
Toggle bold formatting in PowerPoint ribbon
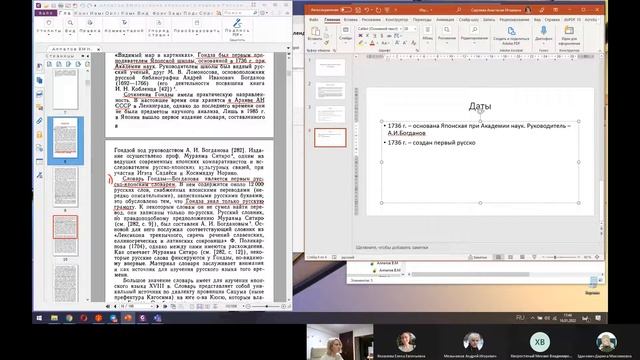360,36
